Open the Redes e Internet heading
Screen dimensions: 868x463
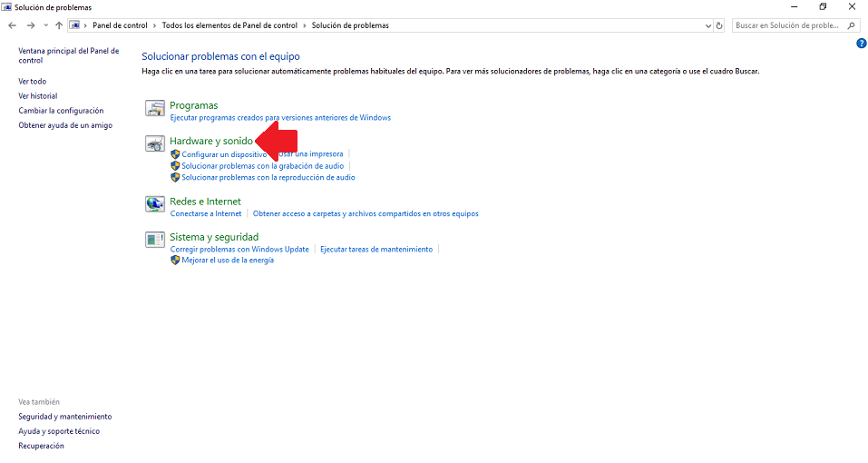[x=205, y=201]
